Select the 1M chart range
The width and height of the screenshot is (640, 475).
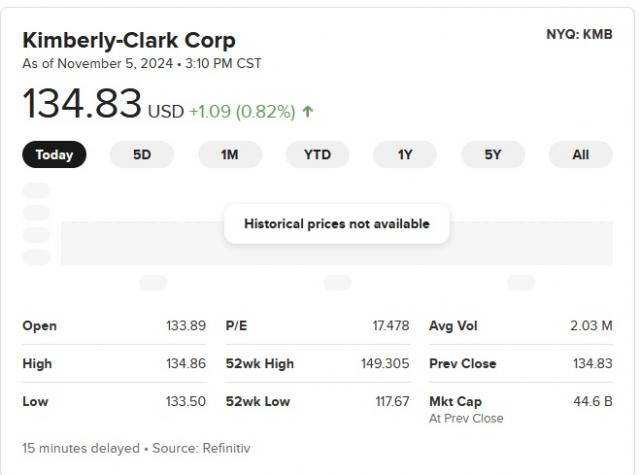[230, 155]
